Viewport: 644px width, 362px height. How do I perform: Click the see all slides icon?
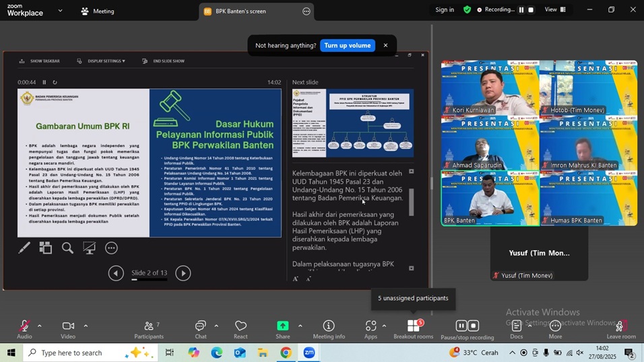(46, 248)
